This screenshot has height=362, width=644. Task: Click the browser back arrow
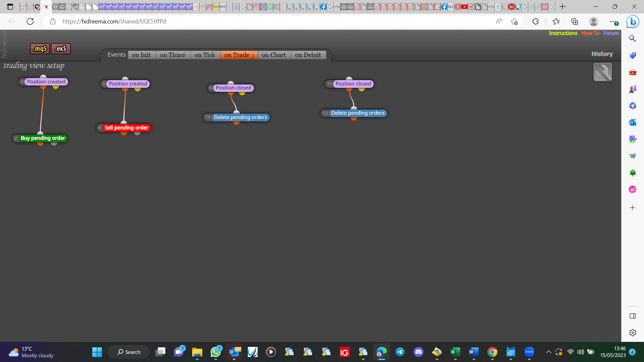point(12,21)
